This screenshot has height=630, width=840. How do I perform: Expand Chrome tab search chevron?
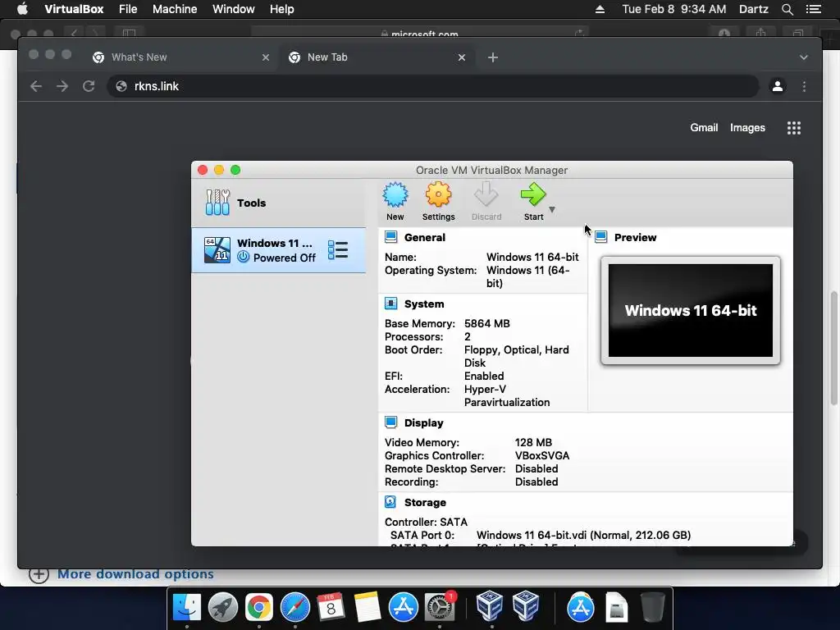(804, 57)
